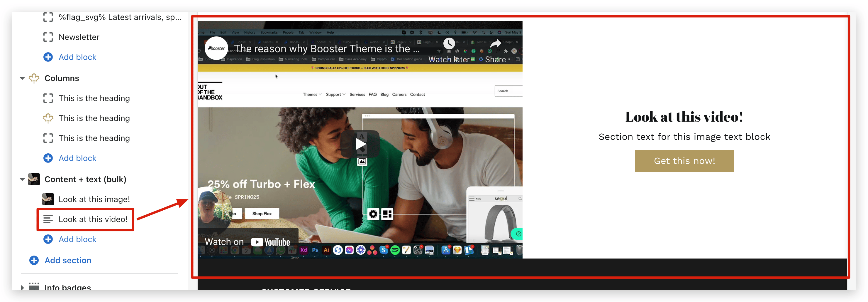Click the Watch later clock icon
Viewport: 868px width, 302px height.
coord(449,43)
